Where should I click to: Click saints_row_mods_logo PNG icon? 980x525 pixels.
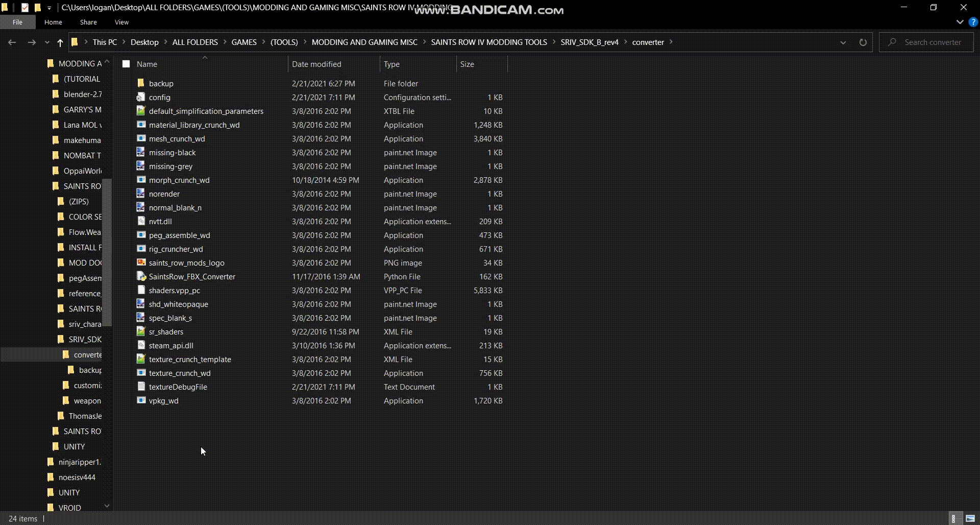(141, 262)
